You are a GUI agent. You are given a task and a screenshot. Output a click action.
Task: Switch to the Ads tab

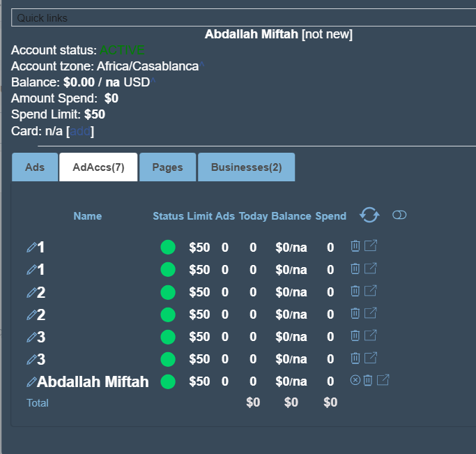[x=35, y=167]
